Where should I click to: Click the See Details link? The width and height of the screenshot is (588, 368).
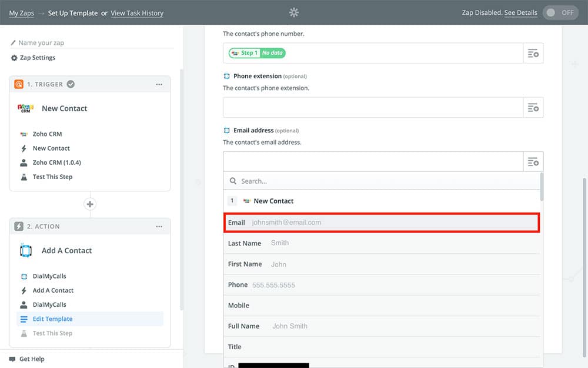tap(520, 13)
